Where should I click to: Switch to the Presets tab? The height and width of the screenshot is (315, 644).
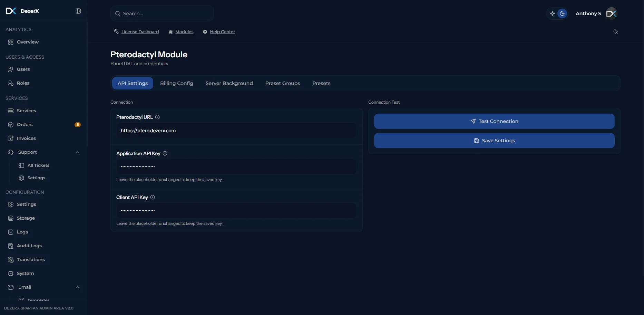tap(321, 83)
